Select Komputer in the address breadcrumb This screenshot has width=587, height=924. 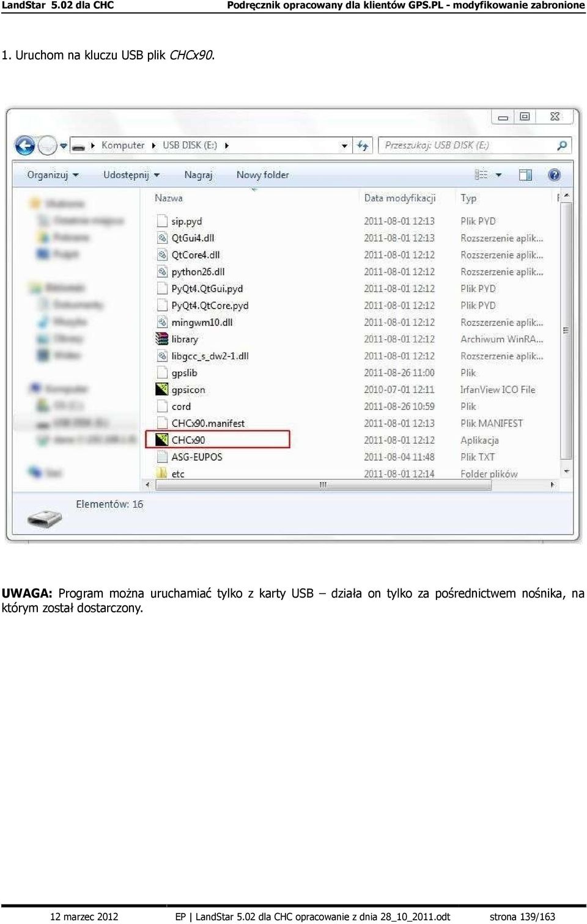click(x=123, y=145)
